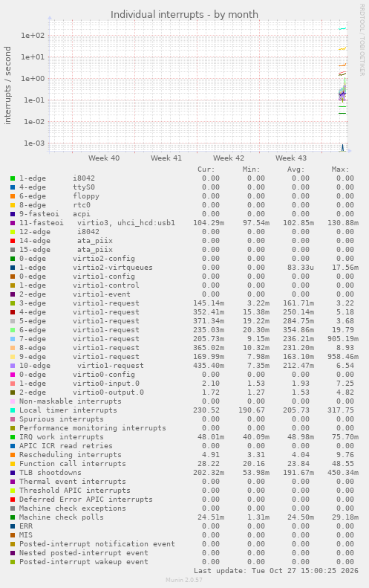
Task: Select the 6-edge virtio1-request row
Action: (184, 330)
